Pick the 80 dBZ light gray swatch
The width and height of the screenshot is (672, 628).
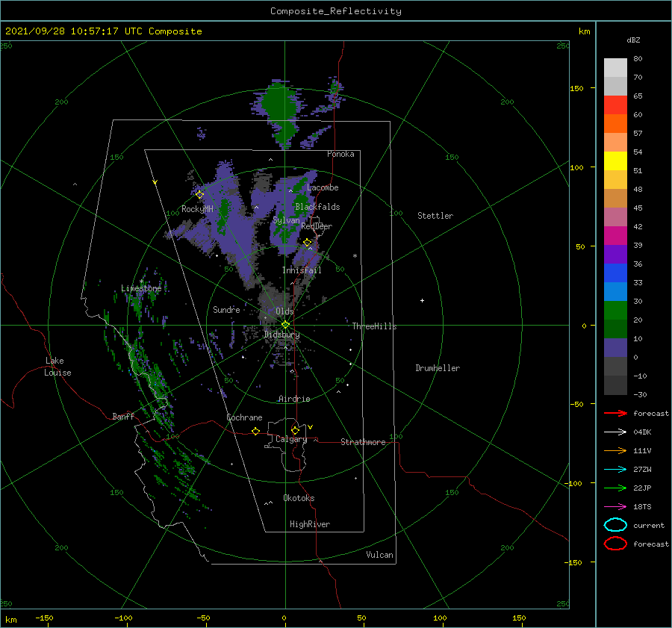pyautogui.click(x=615, y=67)
